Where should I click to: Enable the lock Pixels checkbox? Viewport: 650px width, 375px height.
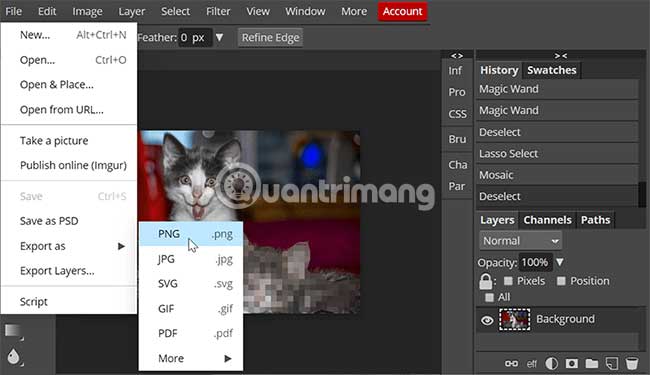508,281
